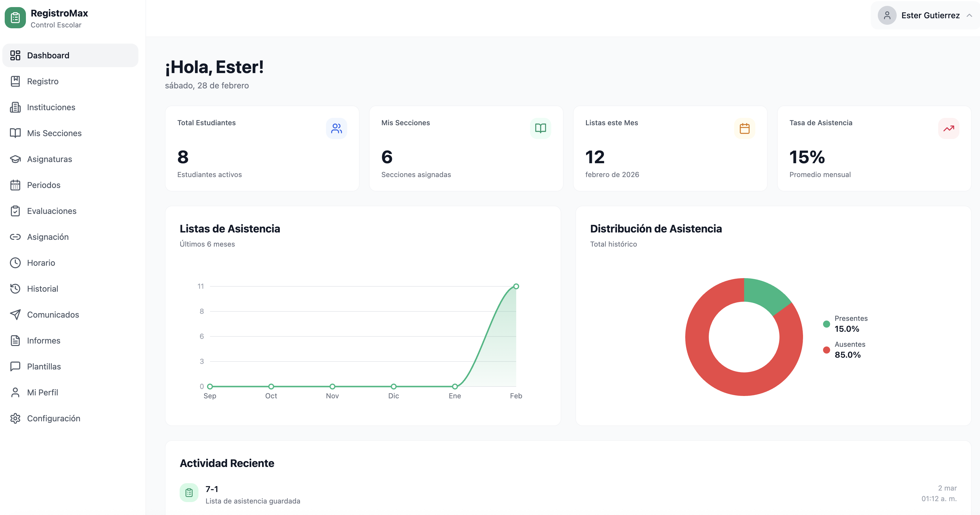Select the Periodos calendar icon
Image resolution: width=980 pixels, height=515 pixels.
pyautogui.click(x=15, y=185)
